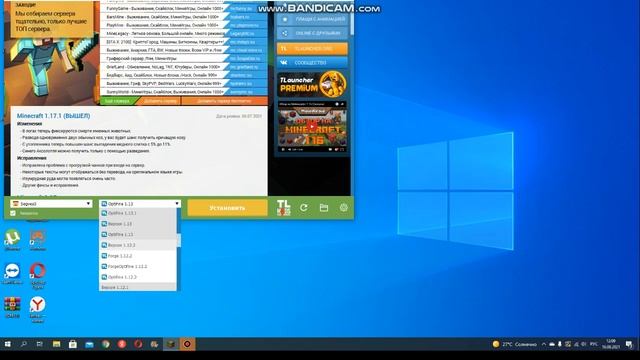Open TLauncher settings gear icon
The image size is (640, 360).
coord(344,208)
